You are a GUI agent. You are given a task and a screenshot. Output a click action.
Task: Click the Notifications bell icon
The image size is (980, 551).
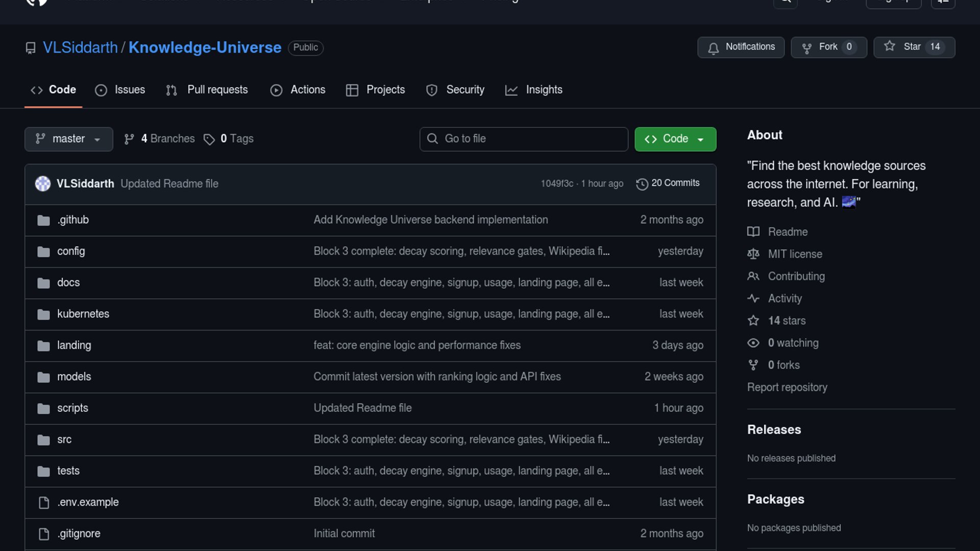click(x=714, y=48)
